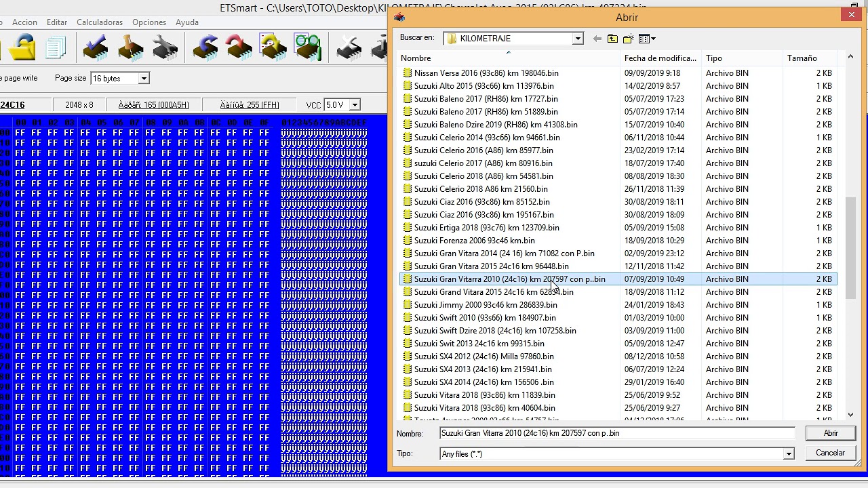Click the up one folder level icon

coord(612,39)
